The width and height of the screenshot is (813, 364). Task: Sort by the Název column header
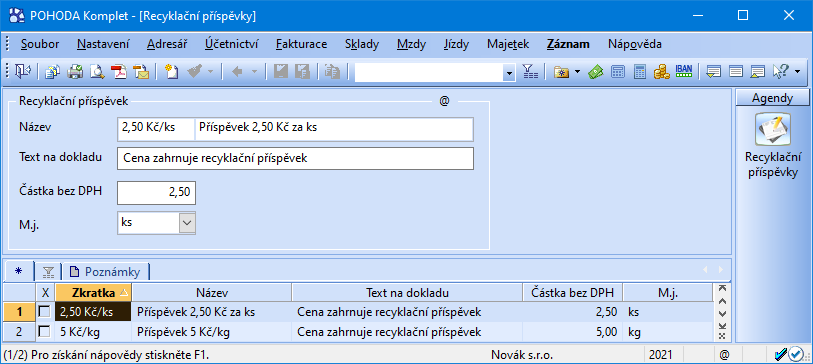point(212,292)
